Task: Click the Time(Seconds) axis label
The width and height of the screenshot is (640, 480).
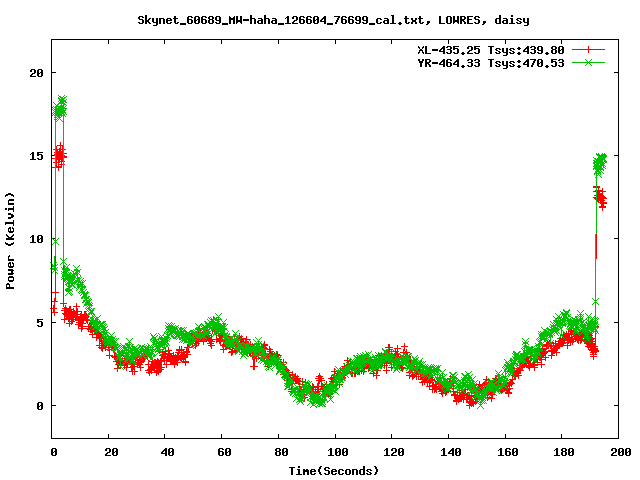Action: [334, 471]
